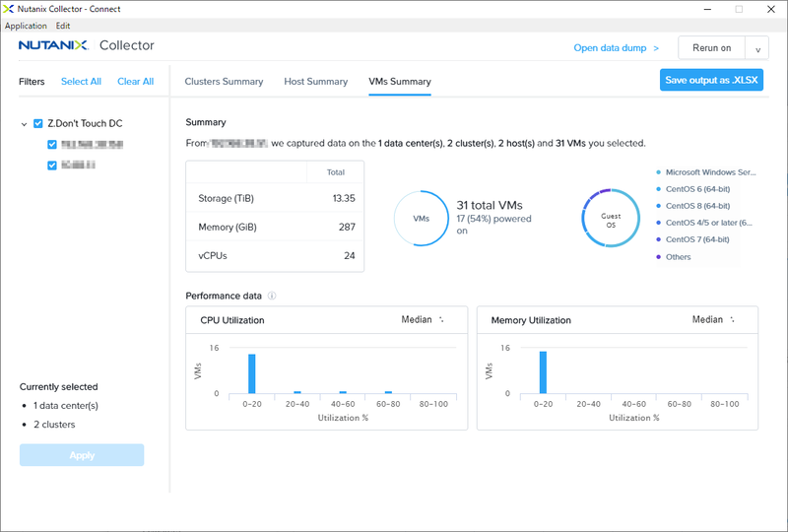
Task: Toggle second cluster checkbox under data center
Action: pyautogui.click(x=52, y=165)
